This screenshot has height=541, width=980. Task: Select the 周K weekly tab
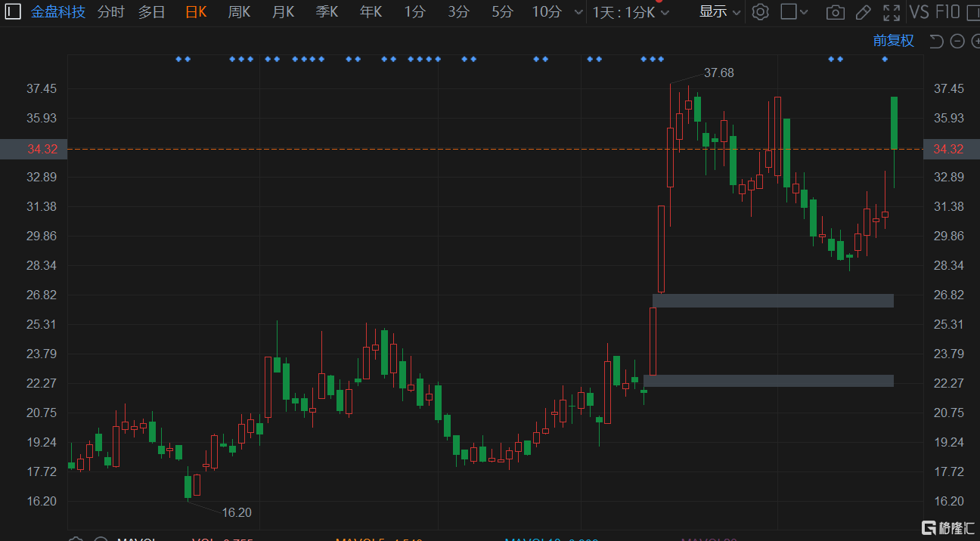point(239,12)
